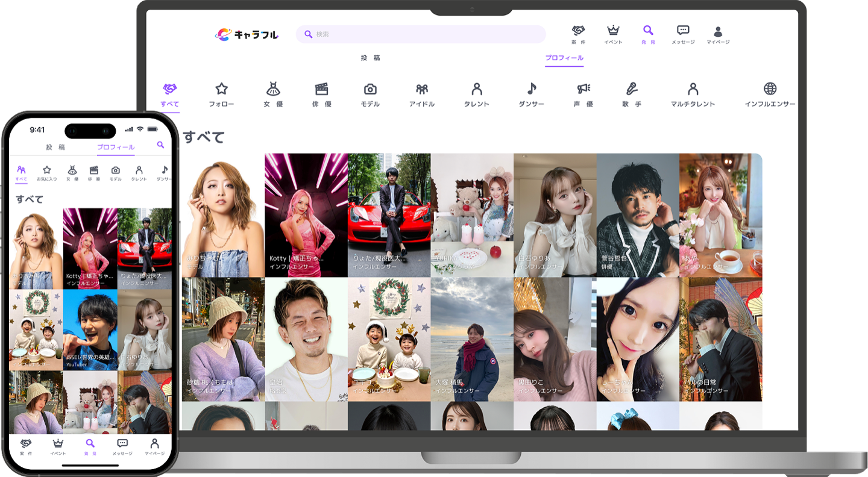Open 白石ゆりあ profile card on the laptop

(555, 215)
